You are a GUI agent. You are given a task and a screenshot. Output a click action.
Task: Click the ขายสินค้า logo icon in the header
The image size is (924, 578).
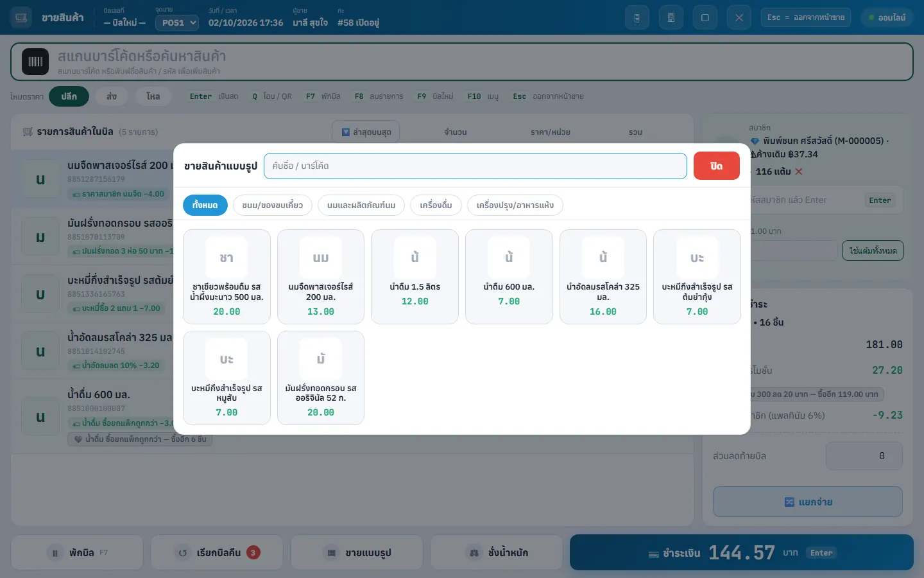click(21, 17)
